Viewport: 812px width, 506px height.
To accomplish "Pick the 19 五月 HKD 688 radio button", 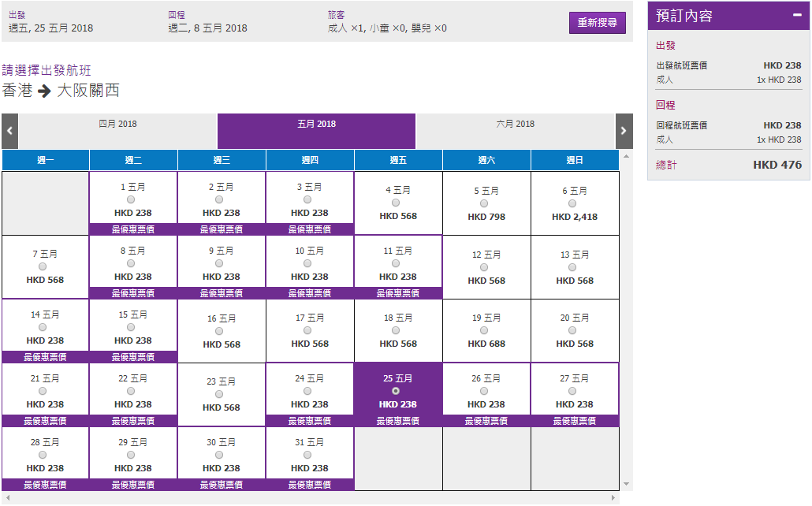I will pos(484,330).
